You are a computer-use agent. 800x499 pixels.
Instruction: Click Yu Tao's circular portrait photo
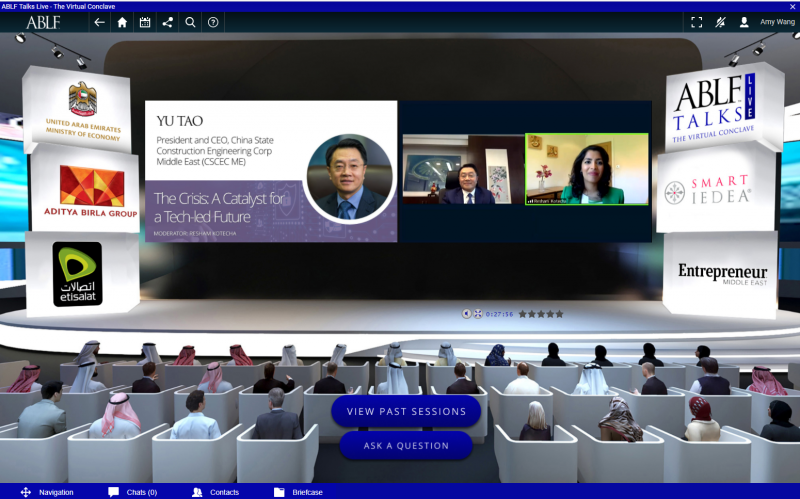click(349, 177)
